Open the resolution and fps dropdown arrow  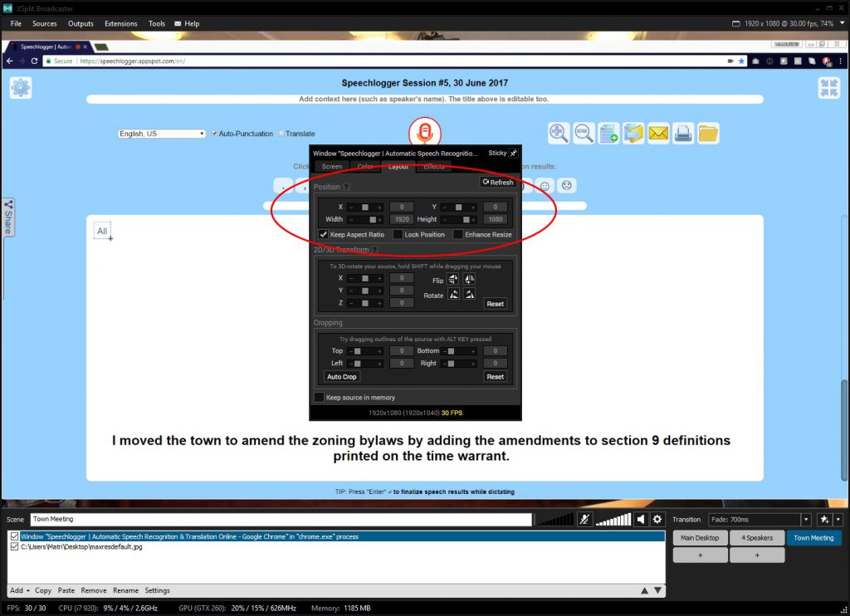[842, 23]
